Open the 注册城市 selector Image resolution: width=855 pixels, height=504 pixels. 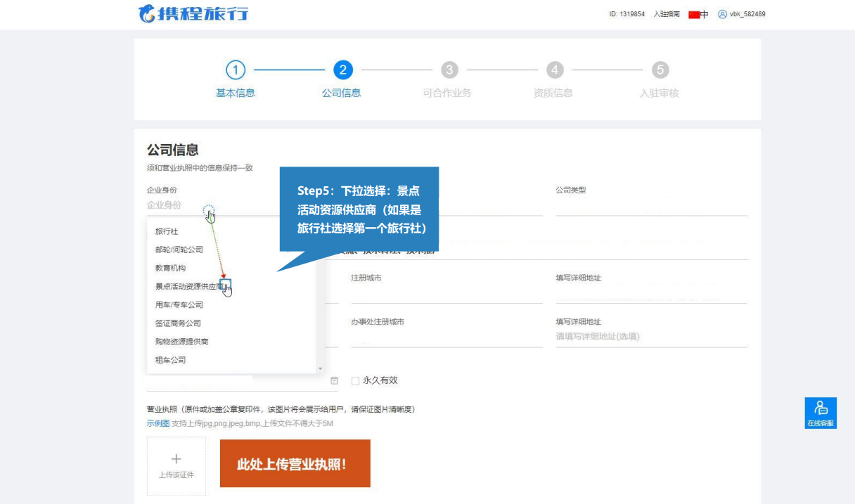[446, 293]
